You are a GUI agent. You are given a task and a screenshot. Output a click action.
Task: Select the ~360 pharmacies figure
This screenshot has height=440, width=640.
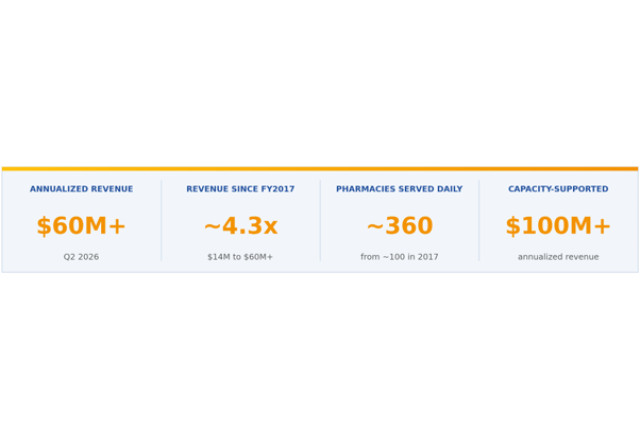pos(400,226)
